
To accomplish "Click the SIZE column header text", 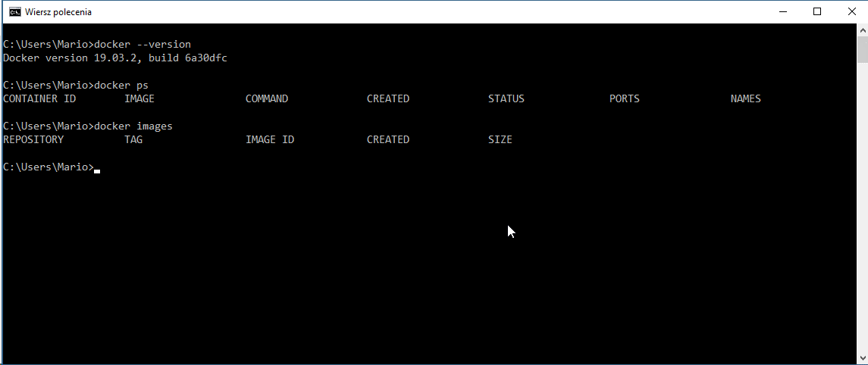I will 500,139.
